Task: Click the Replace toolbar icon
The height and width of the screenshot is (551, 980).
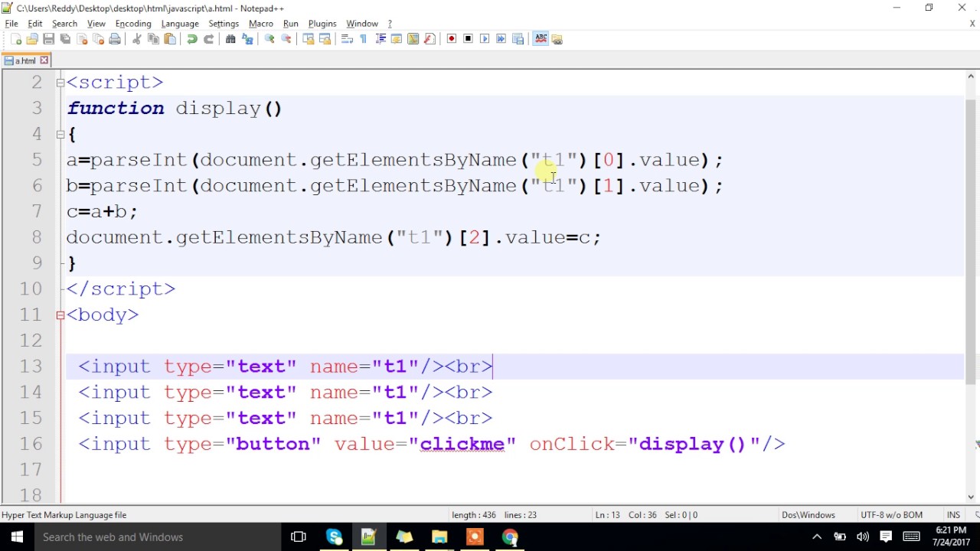Action: pos(247,39)
